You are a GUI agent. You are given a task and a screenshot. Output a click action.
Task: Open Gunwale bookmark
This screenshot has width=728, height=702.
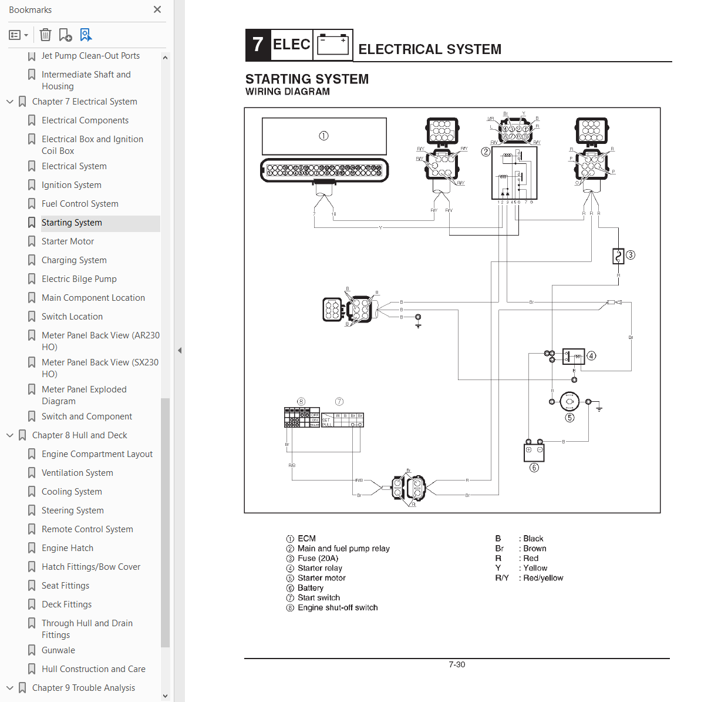pyautogui.click(x=58, y=650)
